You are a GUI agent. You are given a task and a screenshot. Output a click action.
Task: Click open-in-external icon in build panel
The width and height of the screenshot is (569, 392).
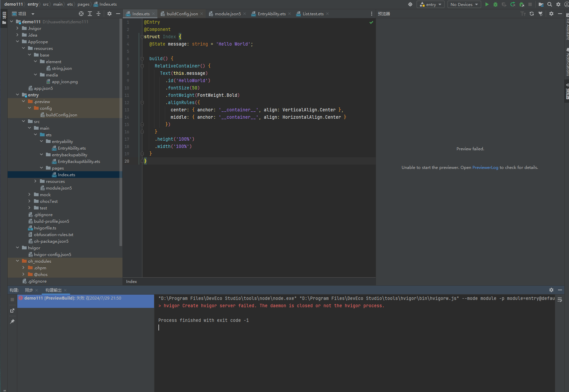coord(12,311)
